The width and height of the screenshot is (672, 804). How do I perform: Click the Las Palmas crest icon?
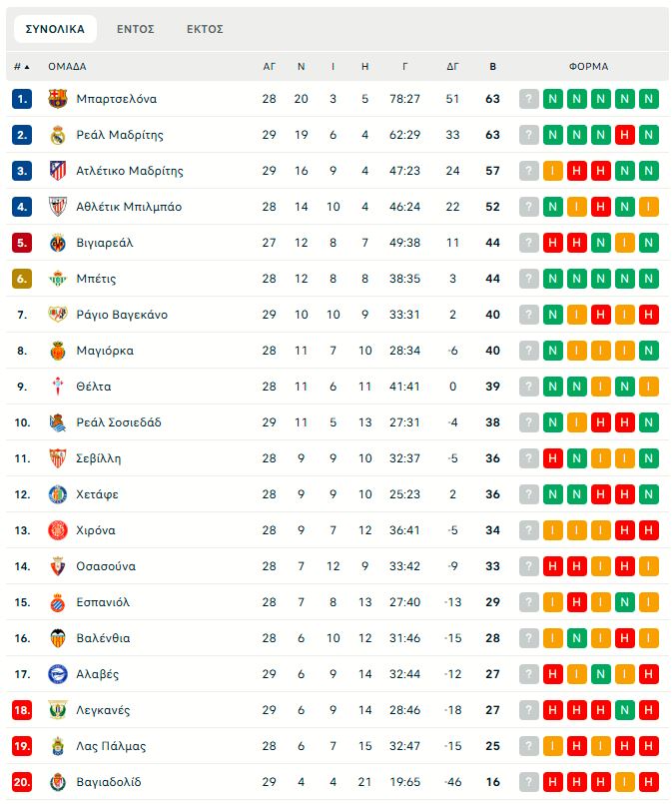57,746
